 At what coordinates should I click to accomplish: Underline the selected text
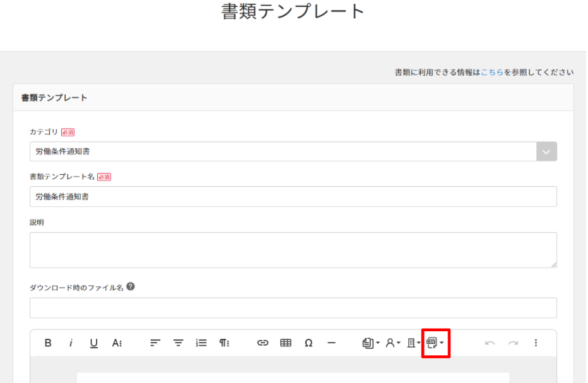point(95,343)
